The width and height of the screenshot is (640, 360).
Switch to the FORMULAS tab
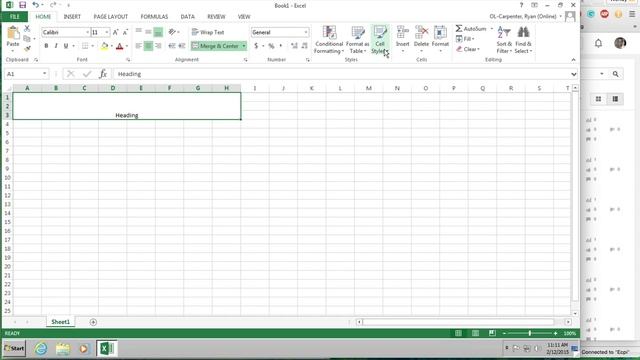pyautogui.click(x=154, y=16)
